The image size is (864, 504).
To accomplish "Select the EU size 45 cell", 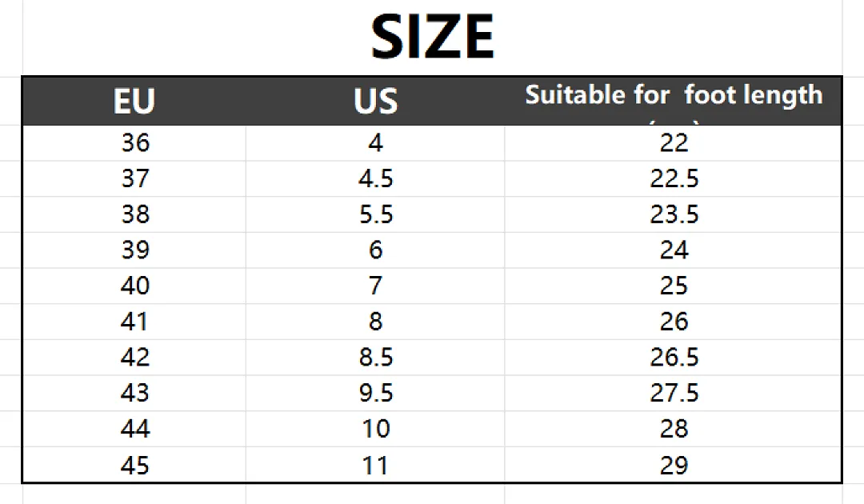I will pos(135,466).
